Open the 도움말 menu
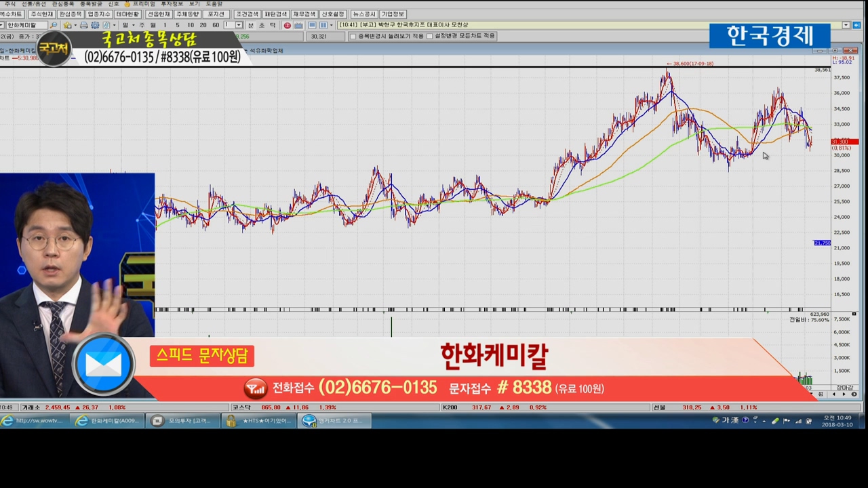Viewport: 868px width, 488px height. (214, 4)
